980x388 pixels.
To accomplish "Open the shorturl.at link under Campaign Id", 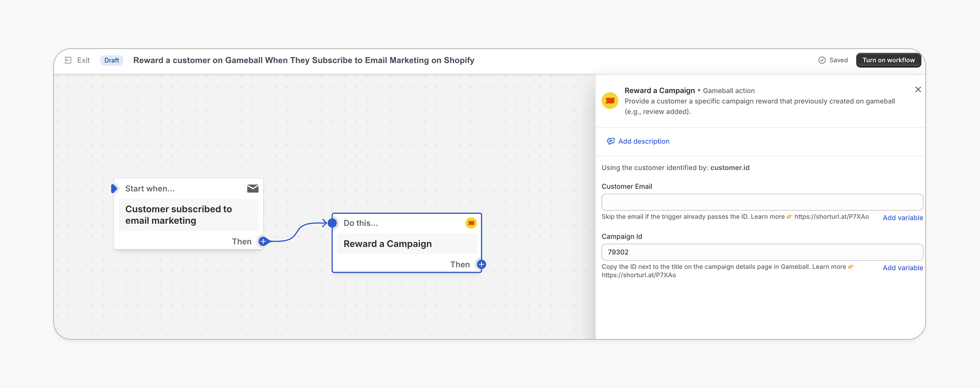I will pos(639,275).
